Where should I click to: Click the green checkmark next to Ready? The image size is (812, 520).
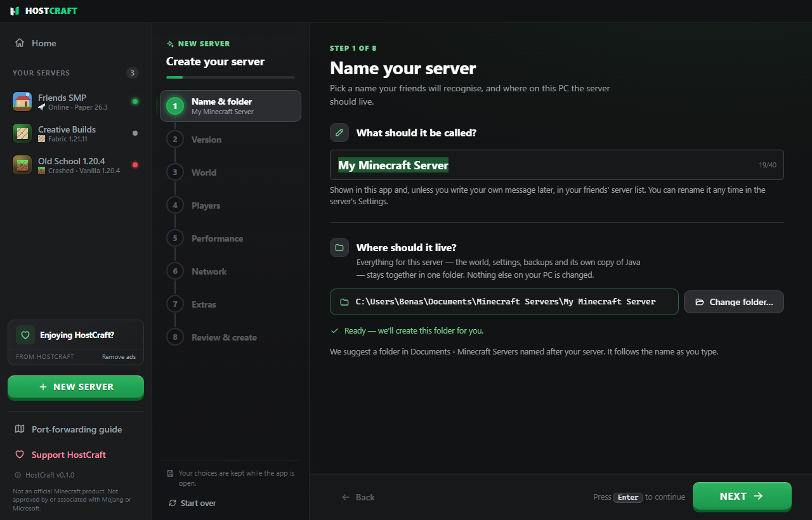(334, 331)
